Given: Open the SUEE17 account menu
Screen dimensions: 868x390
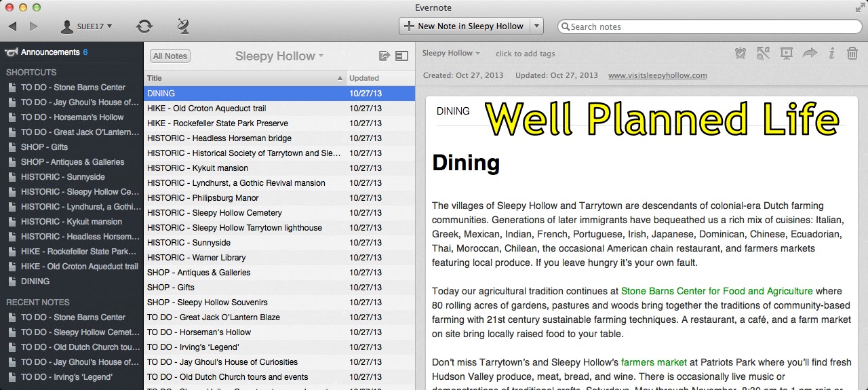Looking at the screenshot, I should (87, 26).
